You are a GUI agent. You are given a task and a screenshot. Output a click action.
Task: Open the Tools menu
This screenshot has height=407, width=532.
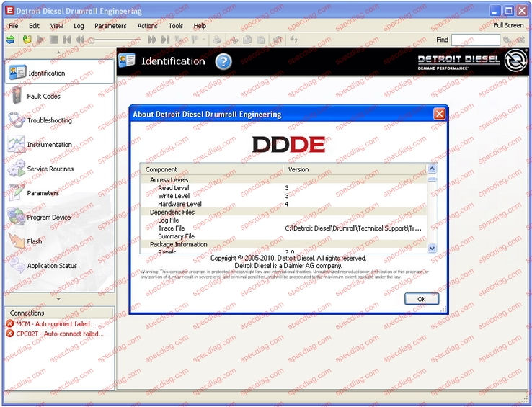point(176,26)
